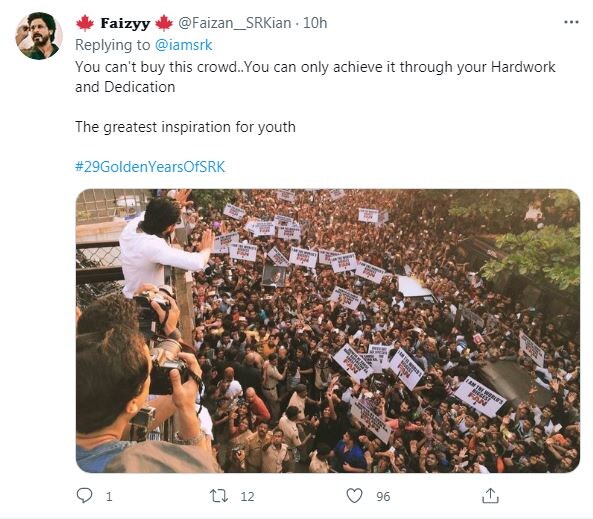Click the 'Replying to' label text

pyautogui.click(x=113, y=45)
